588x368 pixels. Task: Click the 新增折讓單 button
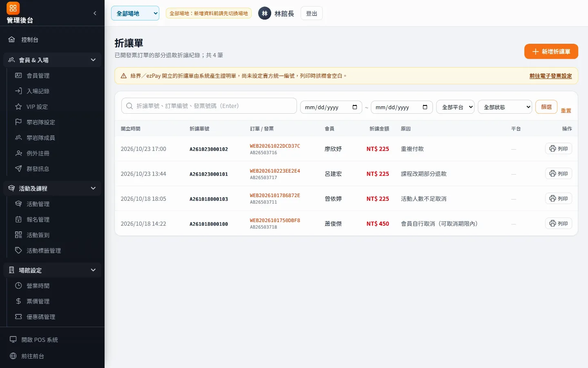click(551, 52)
